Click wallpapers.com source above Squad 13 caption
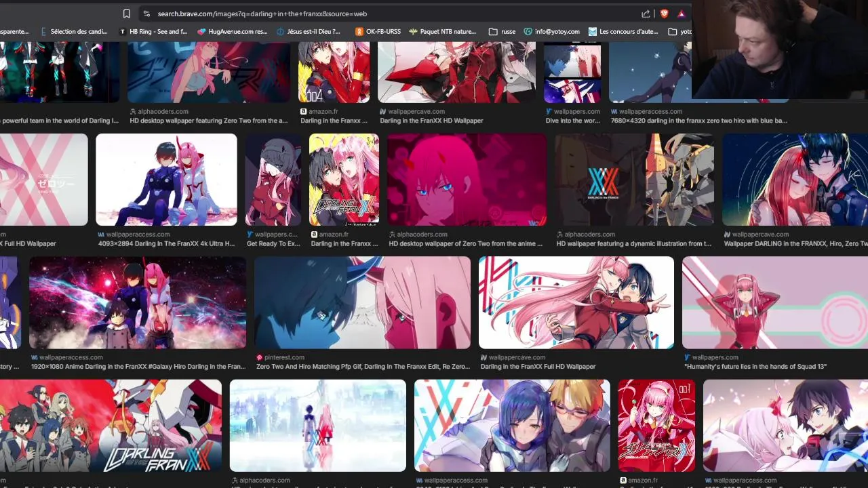 pos(715,357)
